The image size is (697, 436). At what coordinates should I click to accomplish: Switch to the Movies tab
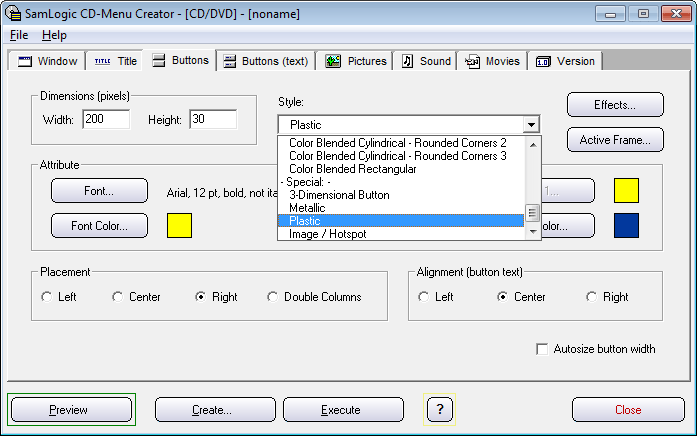(492, 61)
